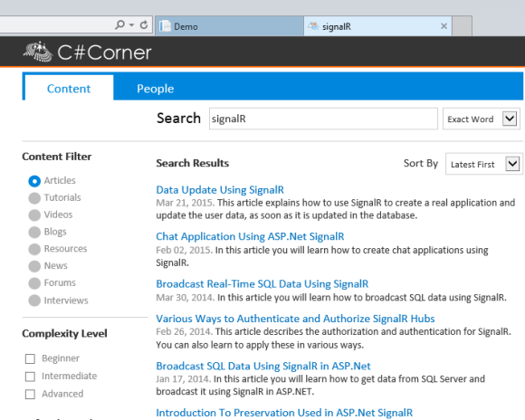
Task: Open the Data Update Using SignalR article
Action: 220,190
